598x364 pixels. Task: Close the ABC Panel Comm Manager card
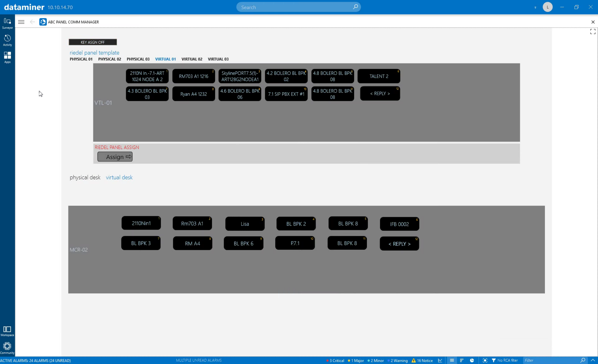(x=593, y=22)
